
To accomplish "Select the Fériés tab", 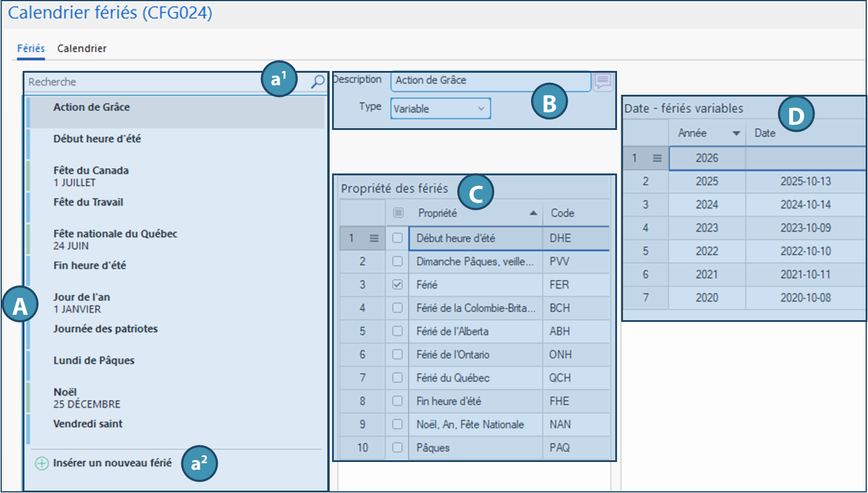I will click(31, 48).
